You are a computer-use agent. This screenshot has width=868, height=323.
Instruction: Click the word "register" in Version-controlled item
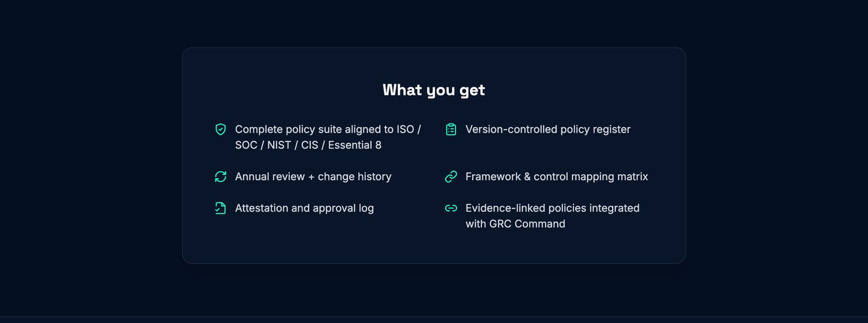click(610, 130)
